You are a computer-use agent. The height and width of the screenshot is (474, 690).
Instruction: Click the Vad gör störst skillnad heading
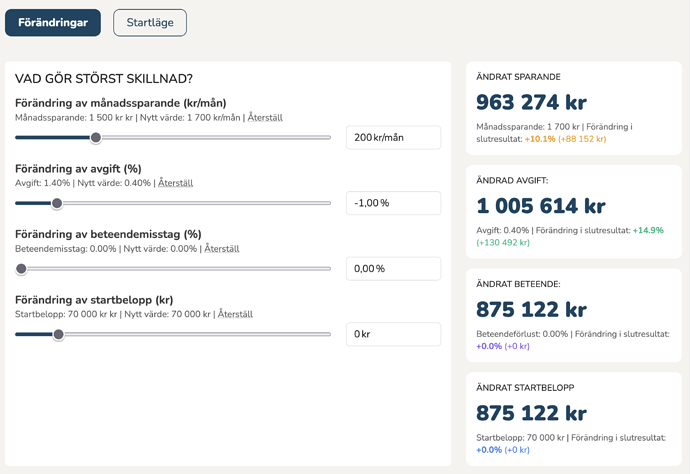click(104, 79)
